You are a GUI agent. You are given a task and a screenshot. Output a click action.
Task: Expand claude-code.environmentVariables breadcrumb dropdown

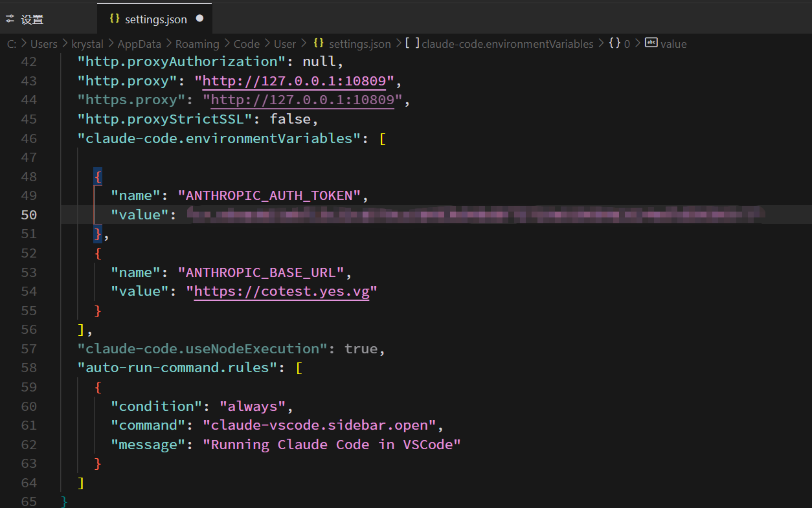point(507,44)
